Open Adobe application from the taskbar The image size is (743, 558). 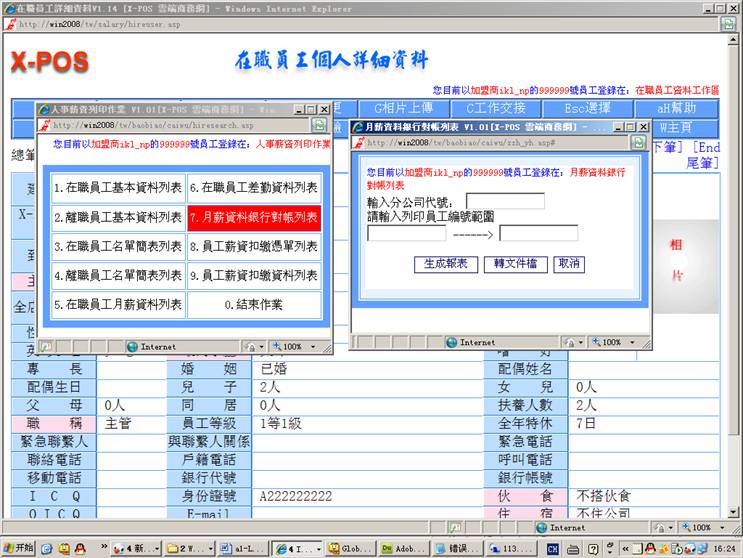pos(402,548)
